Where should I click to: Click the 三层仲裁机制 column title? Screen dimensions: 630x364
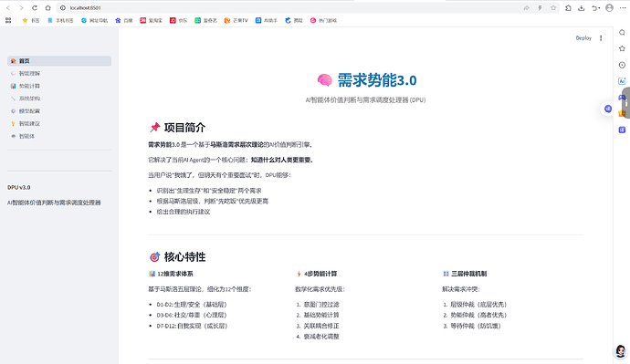(469, 274)
